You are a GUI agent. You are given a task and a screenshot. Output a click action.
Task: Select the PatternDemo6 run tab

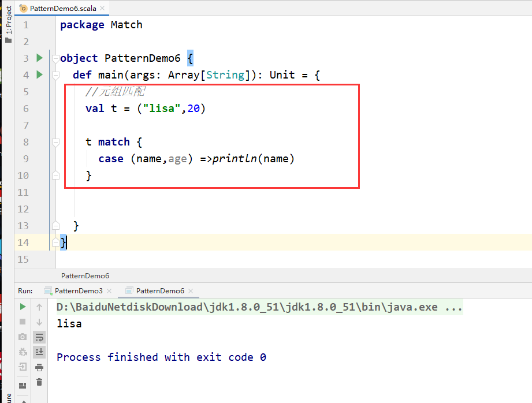tap(160, 291)
